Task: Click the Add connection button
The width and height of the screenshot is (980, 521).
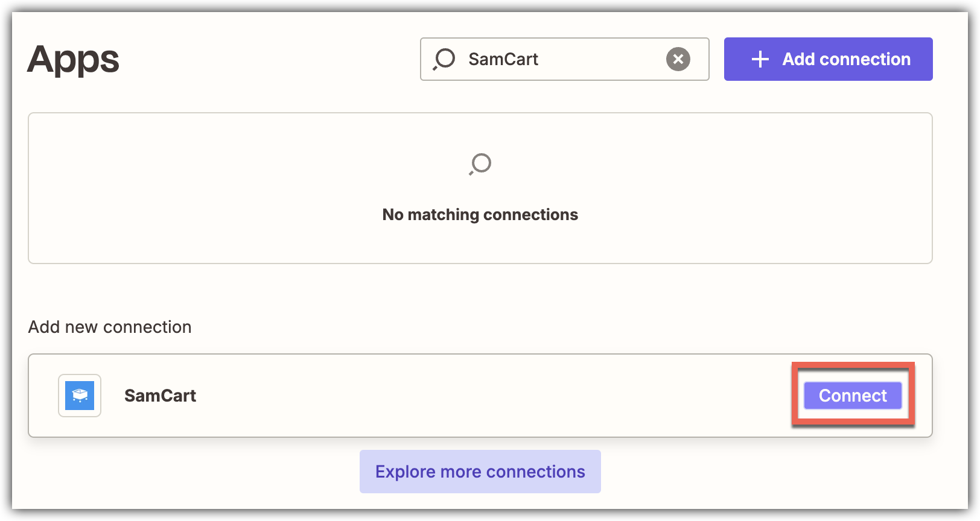Action: [x=828, y=59]
